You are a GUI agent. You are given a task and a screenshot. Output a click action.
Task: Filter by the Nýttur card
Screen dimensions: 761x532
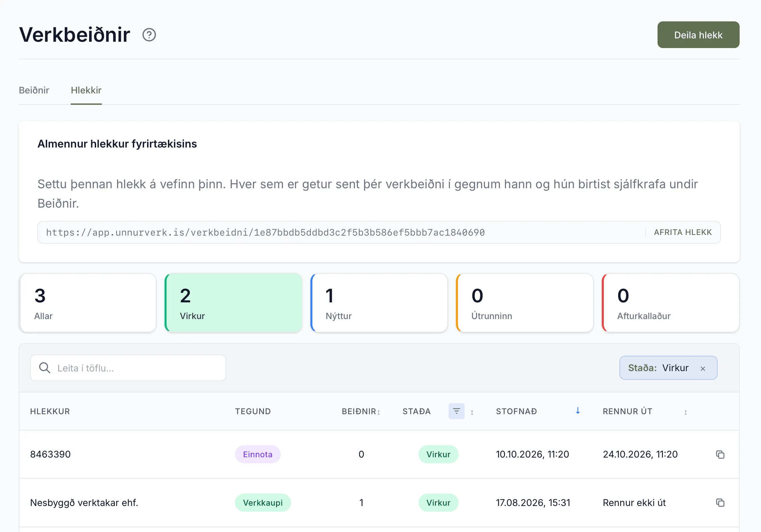[379, 303]
